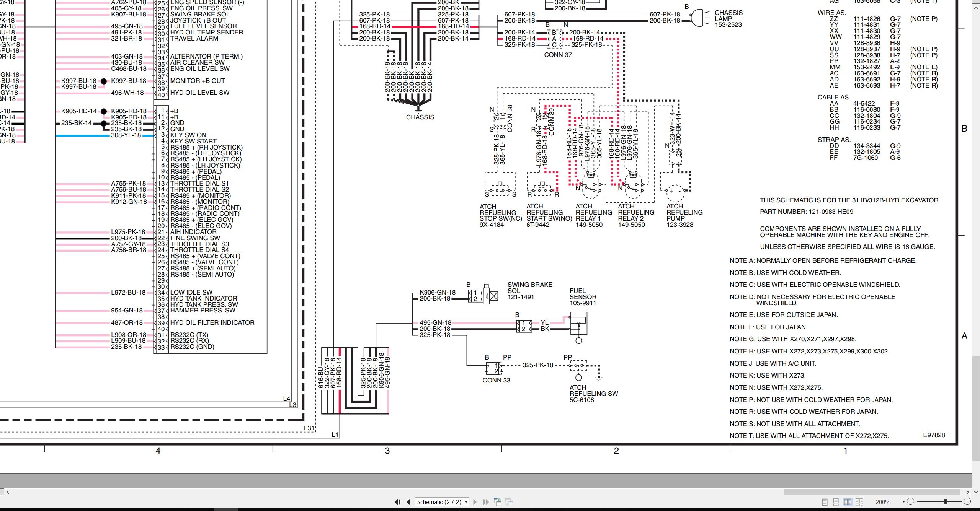Zoom out with minus icon
This screenshot has height=511, width=980.
[x=911, y=501]
